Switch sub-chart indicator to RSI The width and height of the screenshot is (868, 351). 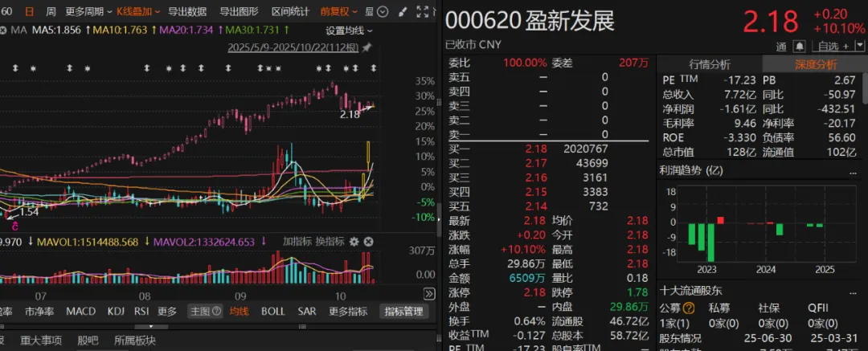(x=141, y=311)
